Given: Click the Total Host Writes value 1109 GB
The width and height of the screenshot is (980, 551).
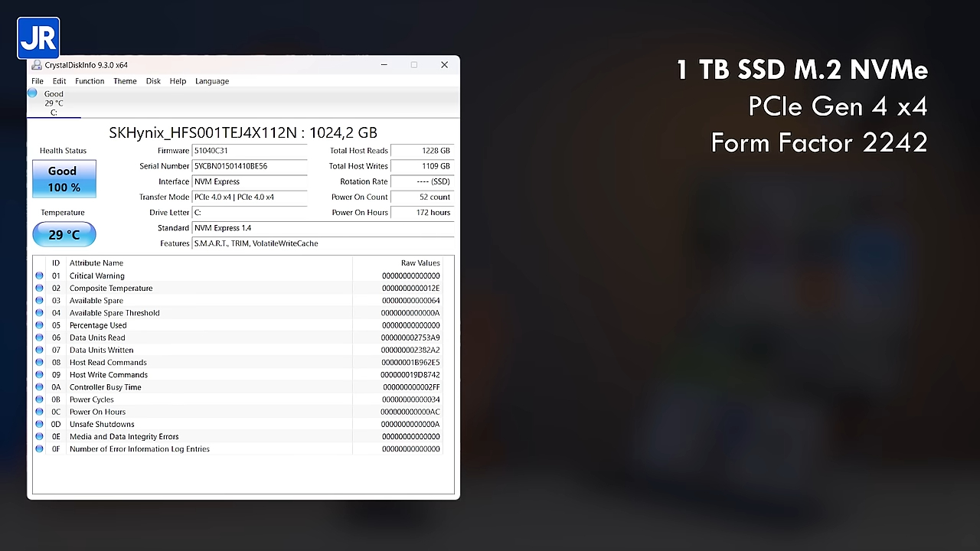Looking at the screenshot, I should pyautogui.click(x=423, y=166).
